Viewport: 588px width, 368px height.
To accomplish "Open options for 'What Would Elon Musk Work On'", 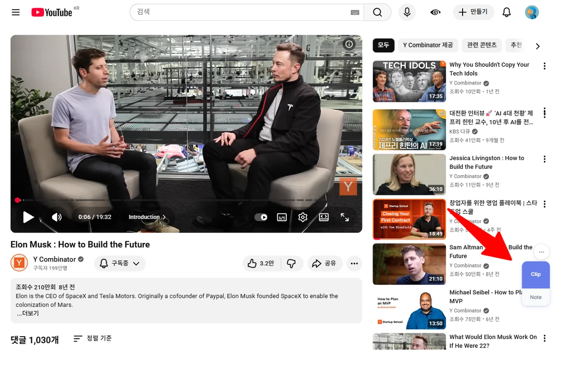I will coord(544,338).
